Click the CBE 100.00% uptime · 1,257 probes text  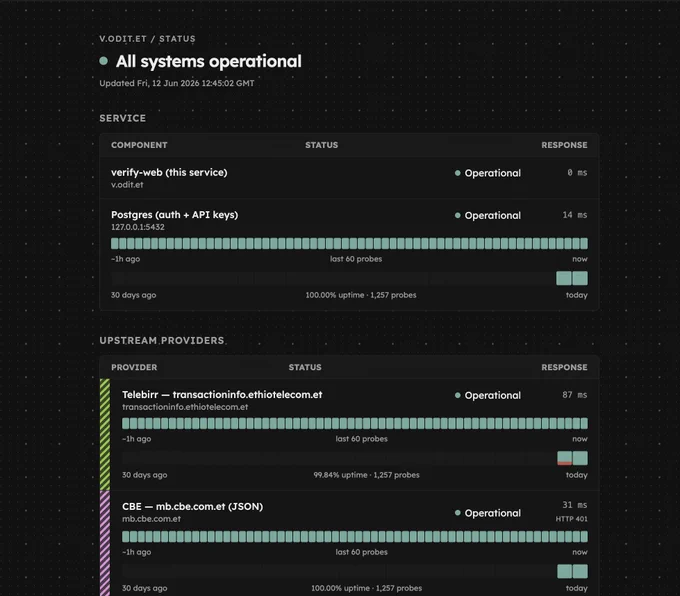366,588
